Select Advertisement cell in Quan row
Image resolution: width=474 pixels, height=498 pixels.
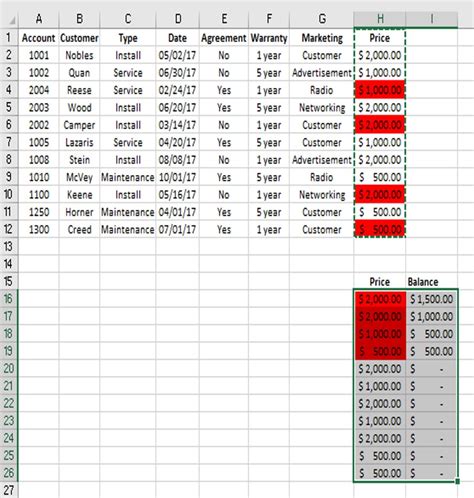click(322, 73)
